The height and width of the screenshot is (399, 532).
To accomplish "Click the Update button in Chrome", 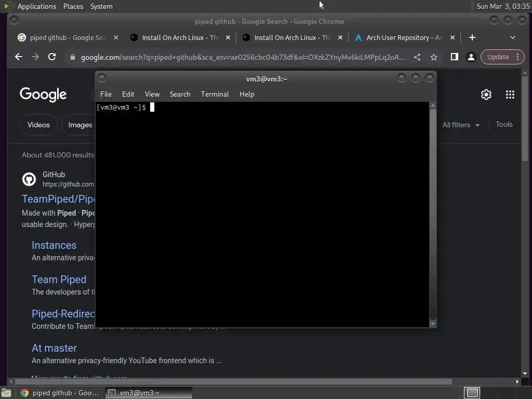I will click(498, 57).
